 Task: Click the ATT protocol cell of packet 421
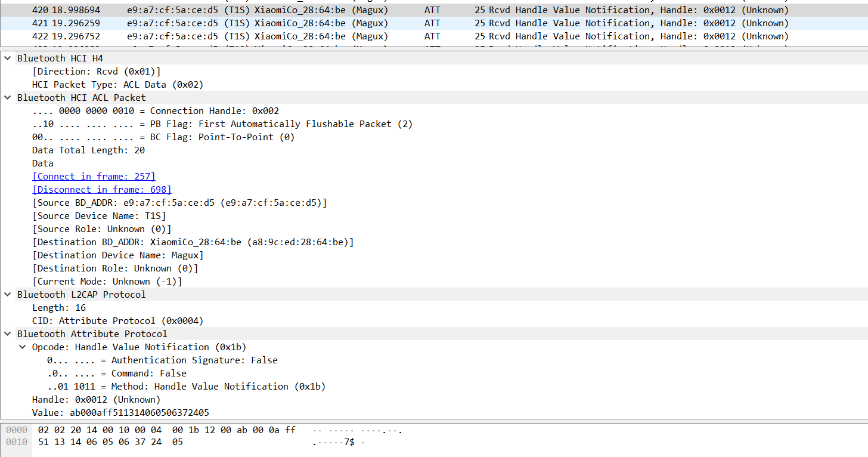click(433, 23)
